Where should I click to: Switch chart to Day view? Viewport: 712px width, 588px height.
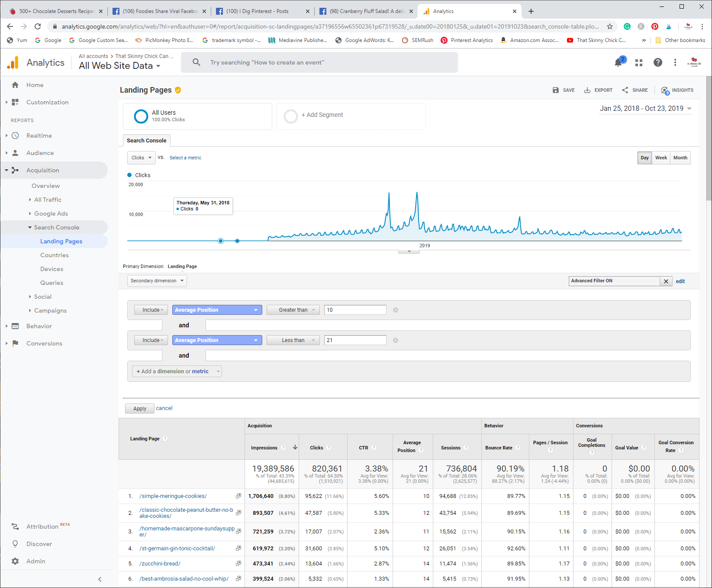[644, 158]
